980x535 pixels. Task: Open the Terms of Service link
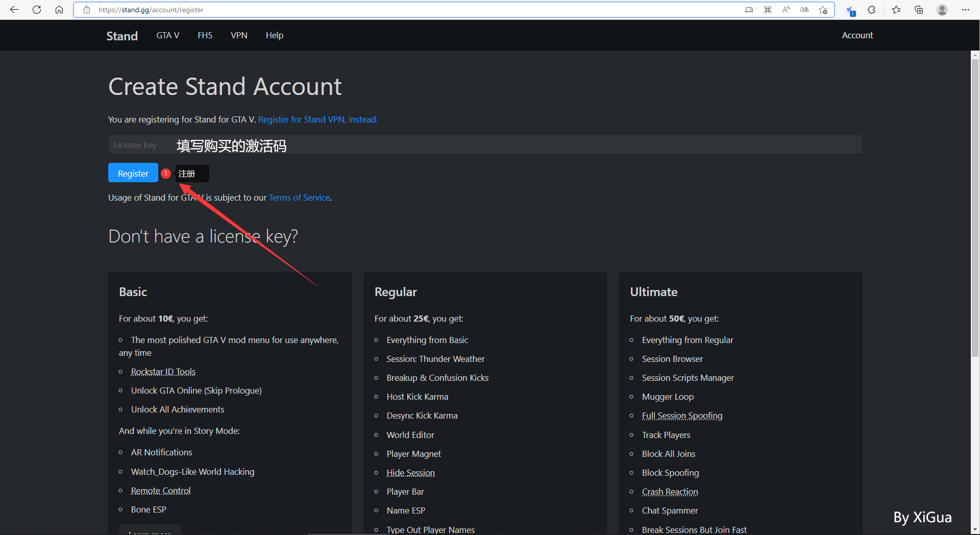pyautogui.click(x=299, y=198)
